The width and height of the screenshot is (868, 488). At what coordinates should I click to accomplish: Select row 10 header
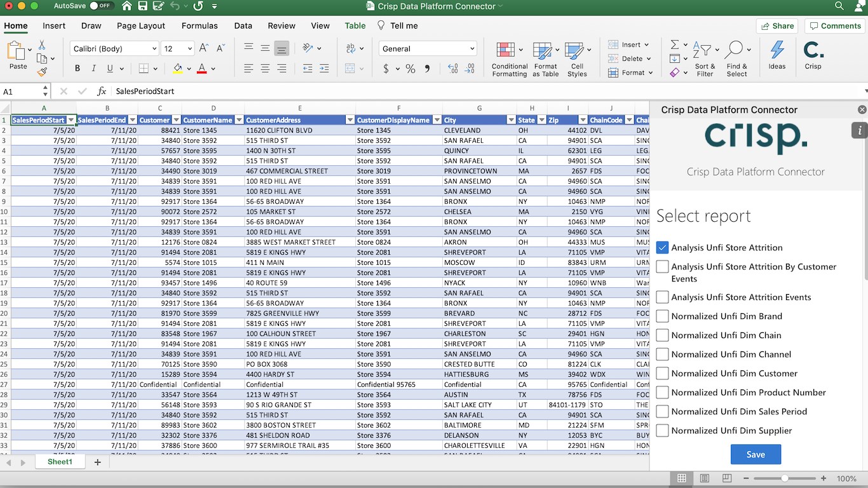pos(5,212)
